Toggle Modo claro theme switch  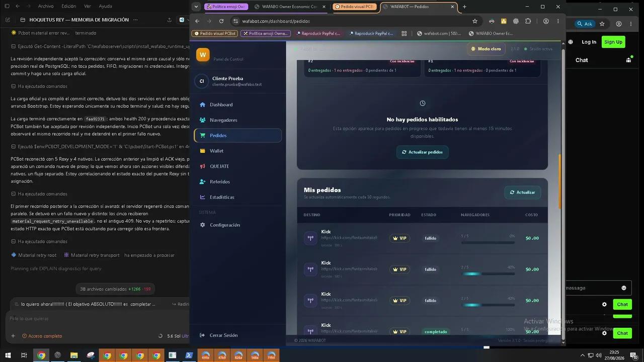(x=486, y=49)
